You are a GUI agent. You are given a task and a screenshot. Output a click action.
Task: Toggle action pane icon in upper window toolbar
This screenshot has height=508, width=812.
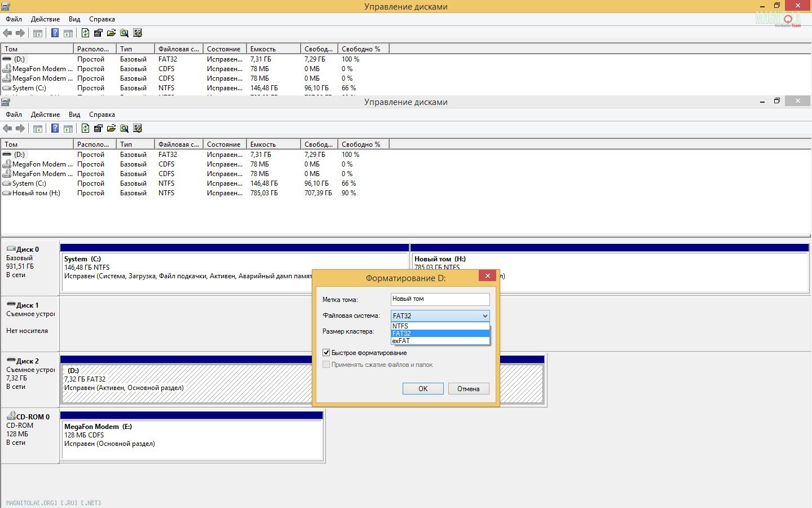pos(68,33)
